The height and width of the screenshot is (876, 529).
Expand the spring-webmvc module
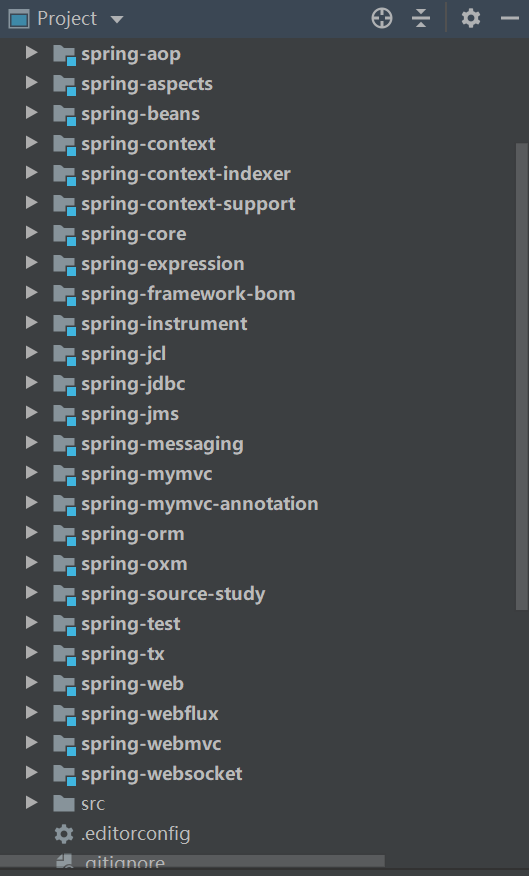[32, 742]
